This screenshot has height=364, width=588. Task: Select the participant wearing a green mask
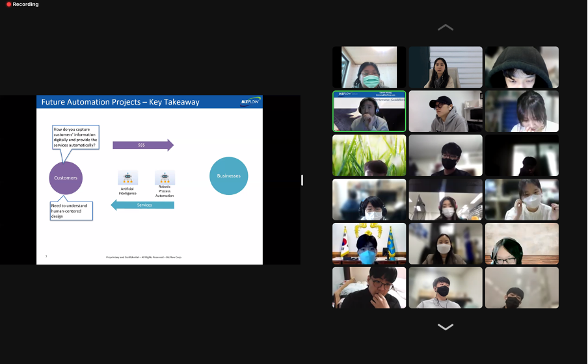coord(369,67)
